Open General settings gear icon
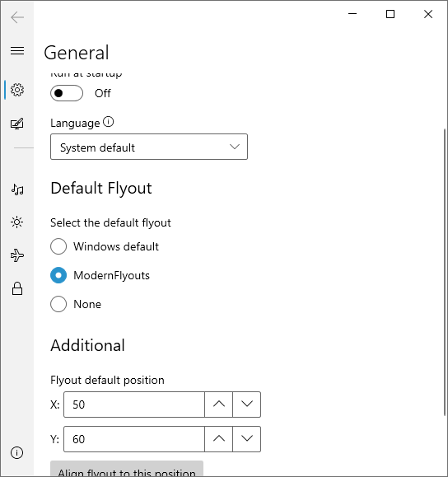This screenshot has width=448, height=477. click(17, 90)
